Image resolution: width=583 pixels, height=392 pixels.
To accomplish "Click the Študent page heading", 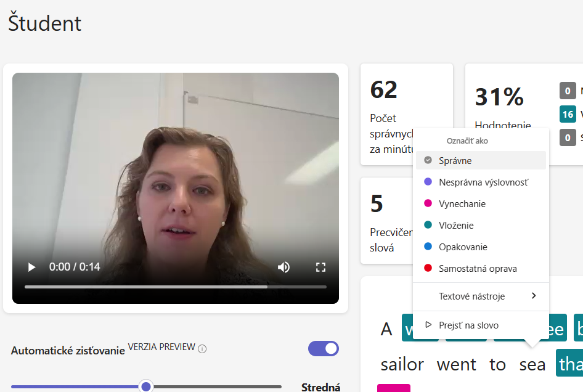I will click(44, 23).
